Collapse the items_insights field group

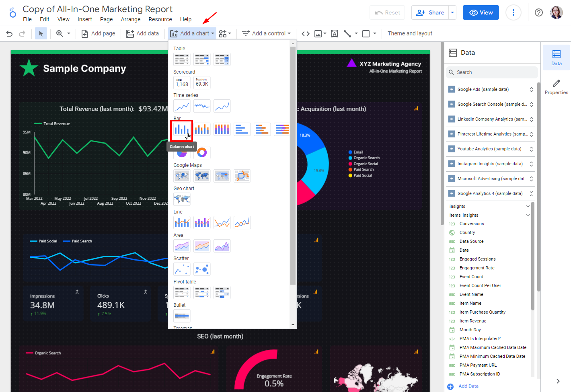[x=528, y=215]
